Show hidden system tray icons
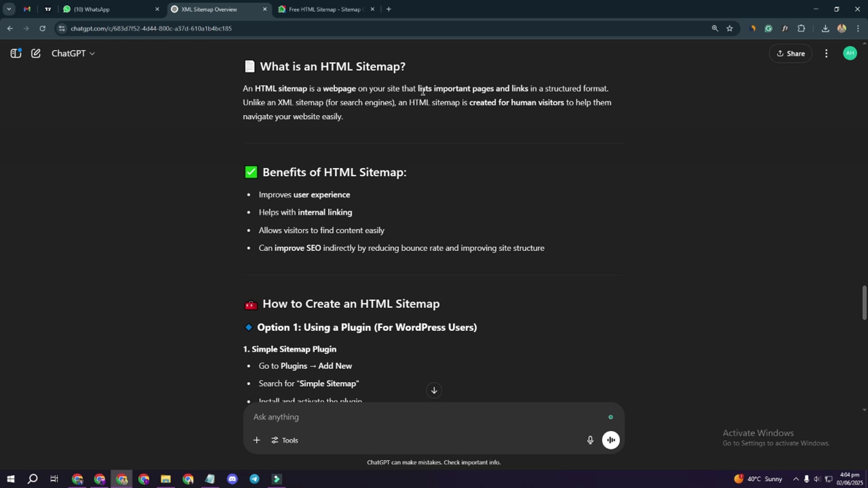 [796, 479]
